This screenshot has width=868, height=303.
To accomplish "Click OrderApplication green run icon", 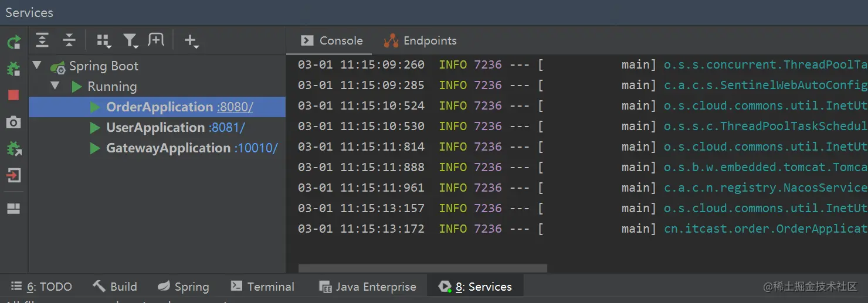I will tap(95, 107).
